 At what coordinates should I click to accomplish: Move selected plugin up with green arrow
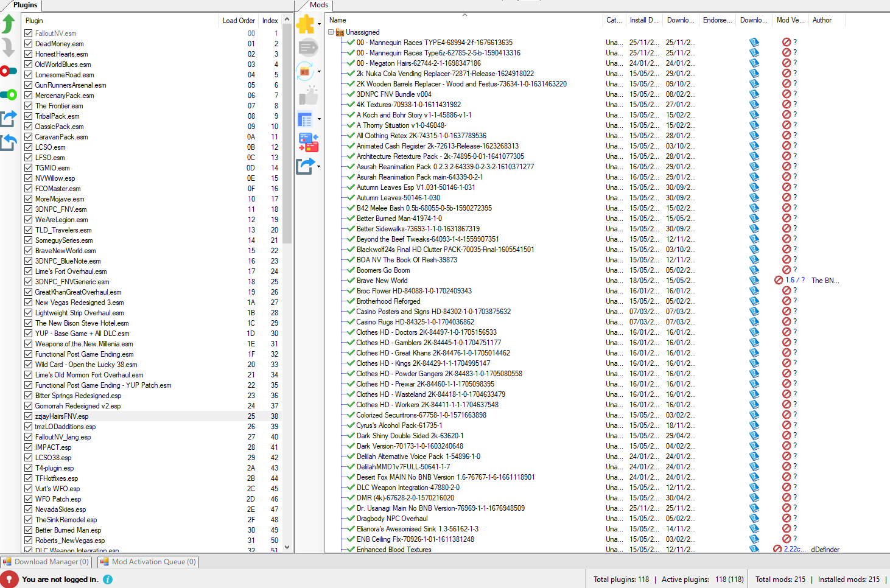click(x=9, y=24)
